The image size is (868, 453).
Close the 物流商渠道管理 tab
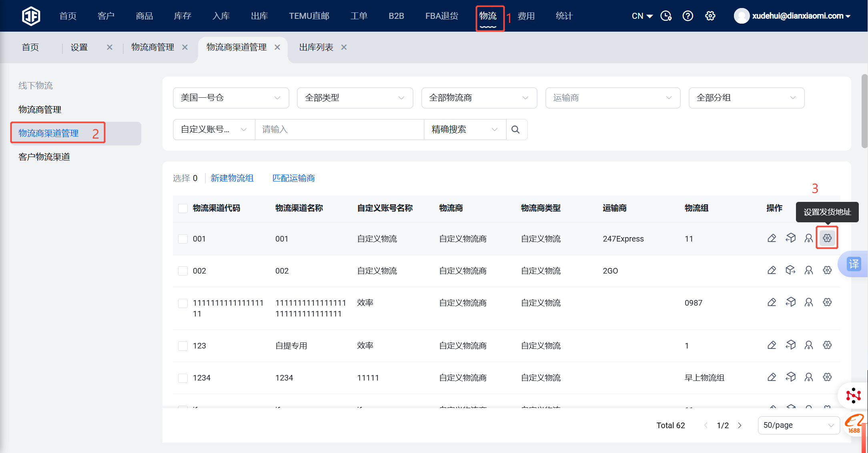coord(277,47)
